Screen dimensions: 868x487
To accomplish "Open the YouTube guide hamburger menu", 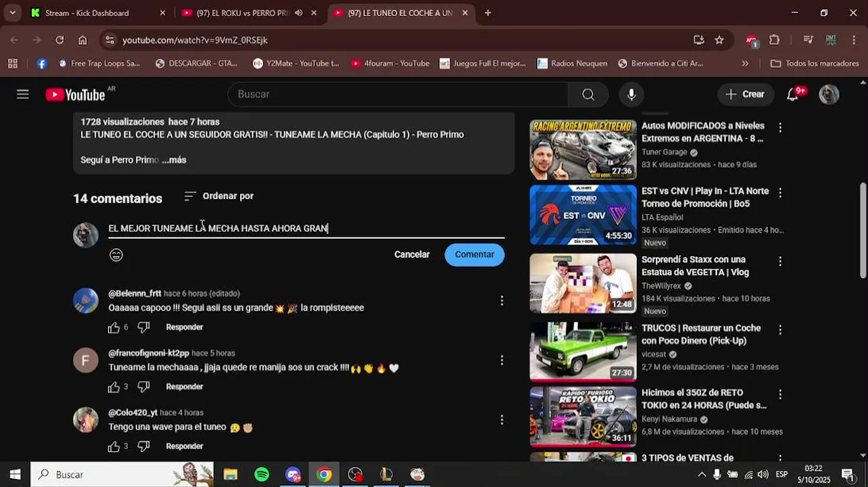I will point(23,95).
